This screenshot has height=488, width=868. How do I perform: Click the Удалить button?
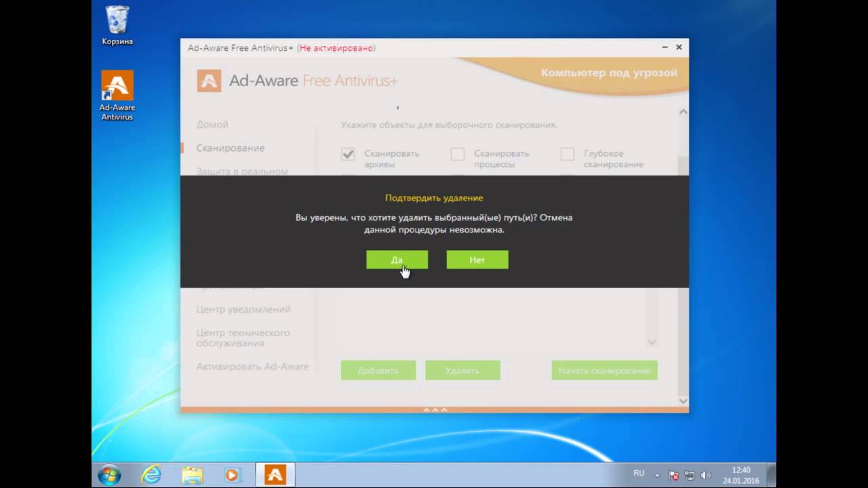(462, 370)
